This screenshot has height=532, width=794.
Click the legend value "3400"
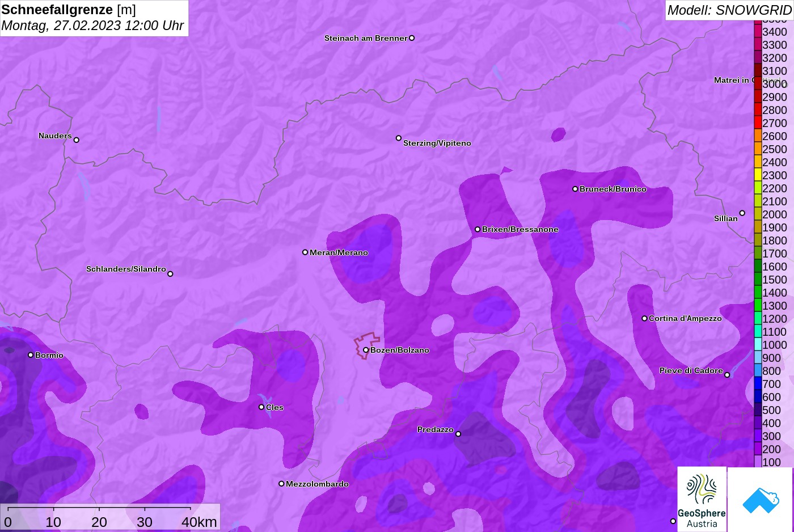coord(775,32)
